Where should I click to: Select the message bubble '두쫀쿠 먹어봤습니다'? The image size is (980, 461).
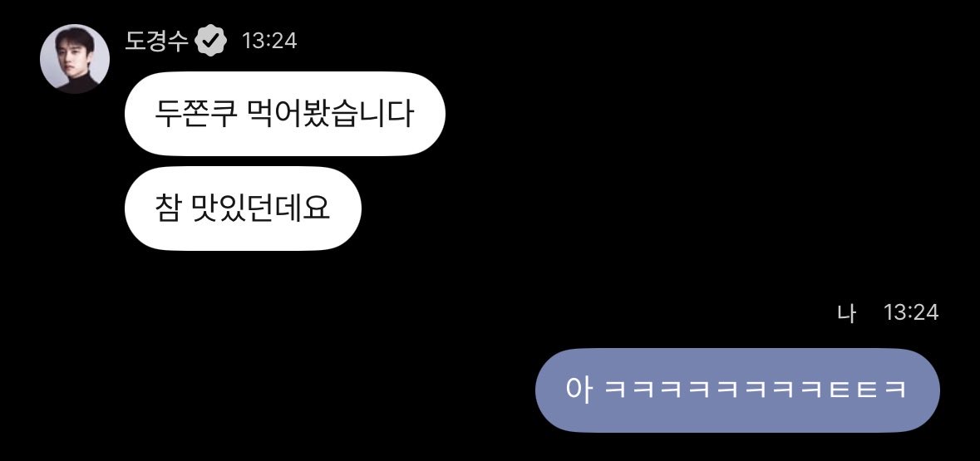(x=285, y=114)
